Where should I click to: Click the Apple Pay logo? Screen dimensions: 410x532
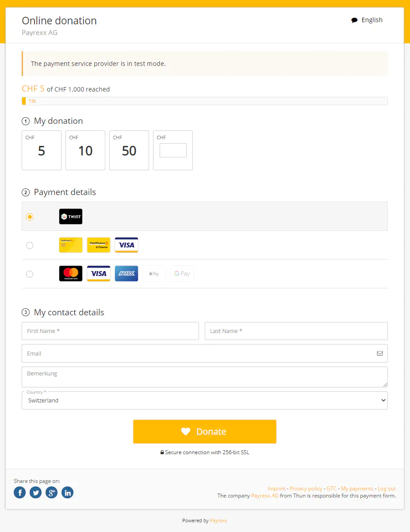point(154,274)
